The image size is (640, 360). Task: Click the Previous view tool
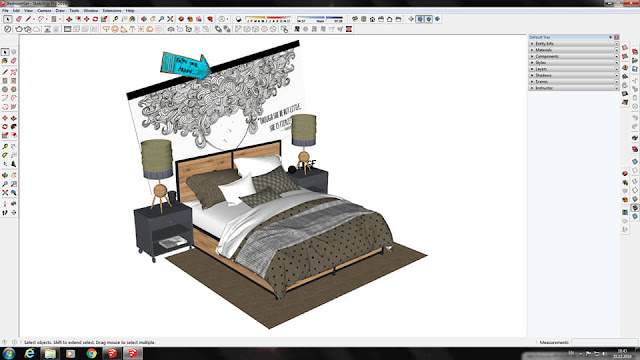(x=13, y=192)
